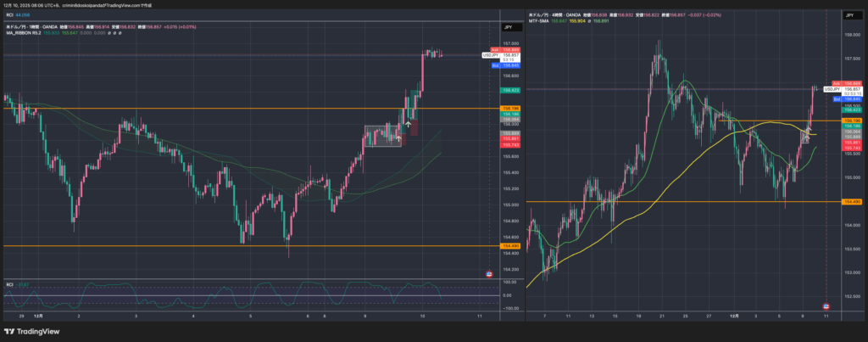Click the red Ask label on left chart

point(492,50)
